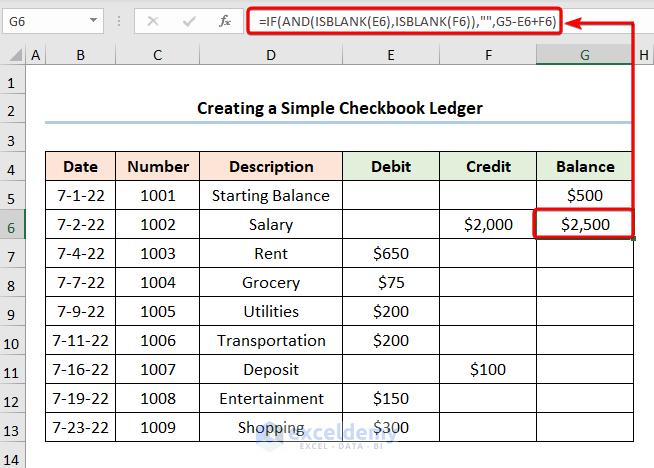Select the 'Salary' description cell

tap(271, 224)
